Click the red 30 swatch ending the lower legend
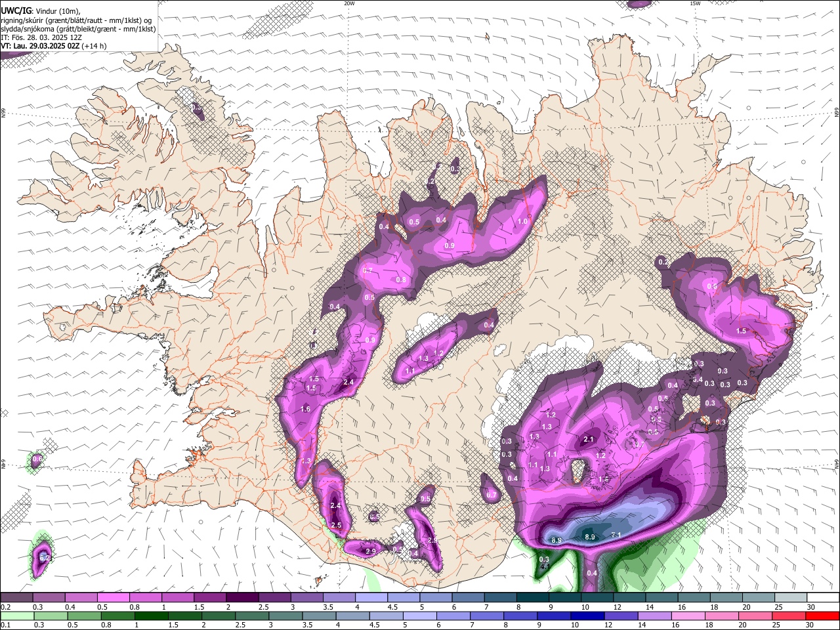The height and width of the screenshot is (630, 840). 822,616
